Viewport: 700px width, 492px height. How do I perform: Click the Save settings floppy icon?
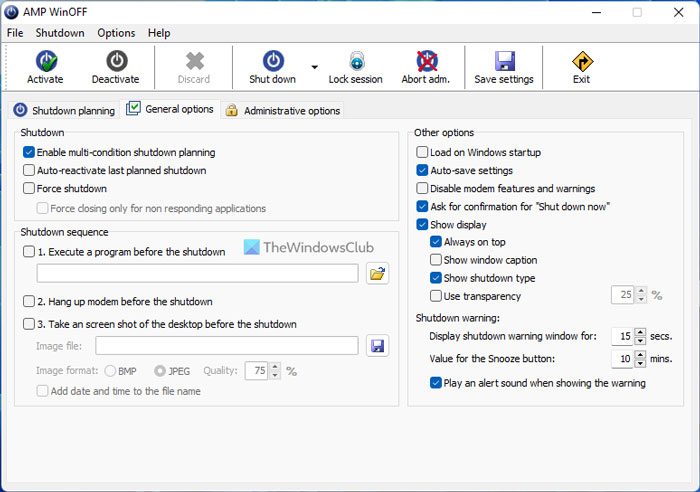pos(505,61)
